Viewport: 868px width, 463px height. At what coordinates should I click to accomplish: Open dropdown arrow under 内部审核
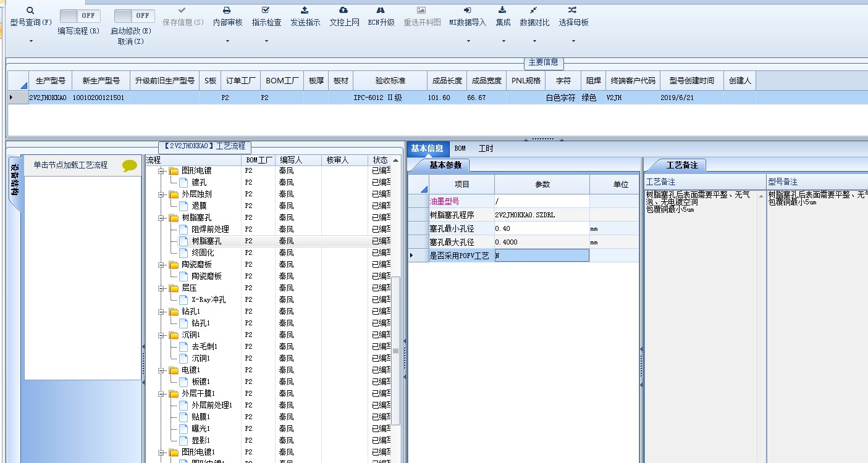(x=227, y=41)
